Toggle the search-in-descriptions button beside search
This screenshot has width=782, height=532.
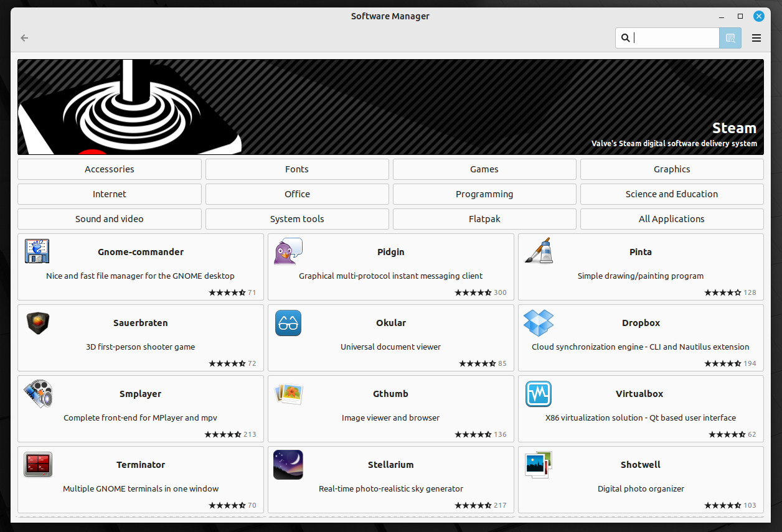pyautogui.click(x=730, y=38)
